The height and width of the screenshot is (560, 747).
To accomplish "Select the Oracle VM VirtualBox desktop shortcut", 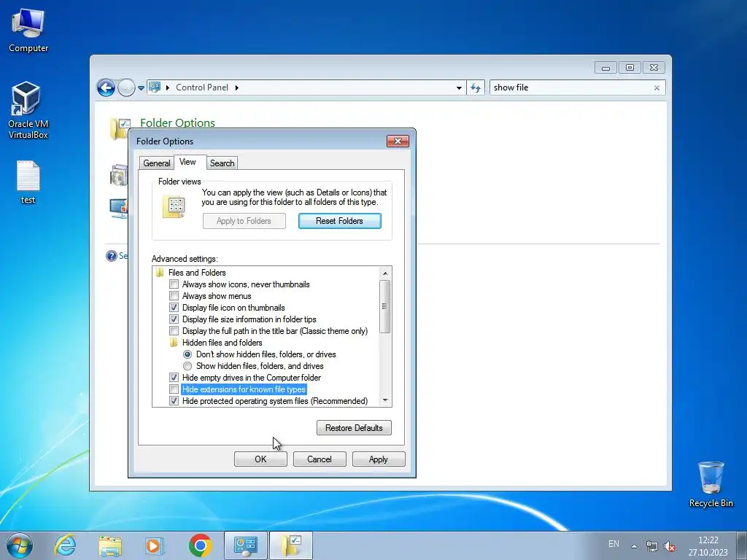I will [x=28, y=111].
